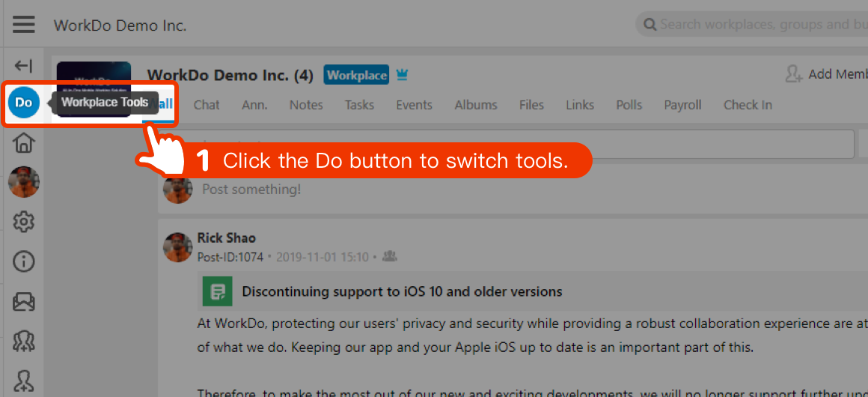This screenshot has height=397, width=868.
Task: Open the Tasks tab
Action: pyautogui.click(x=359, y=105)
